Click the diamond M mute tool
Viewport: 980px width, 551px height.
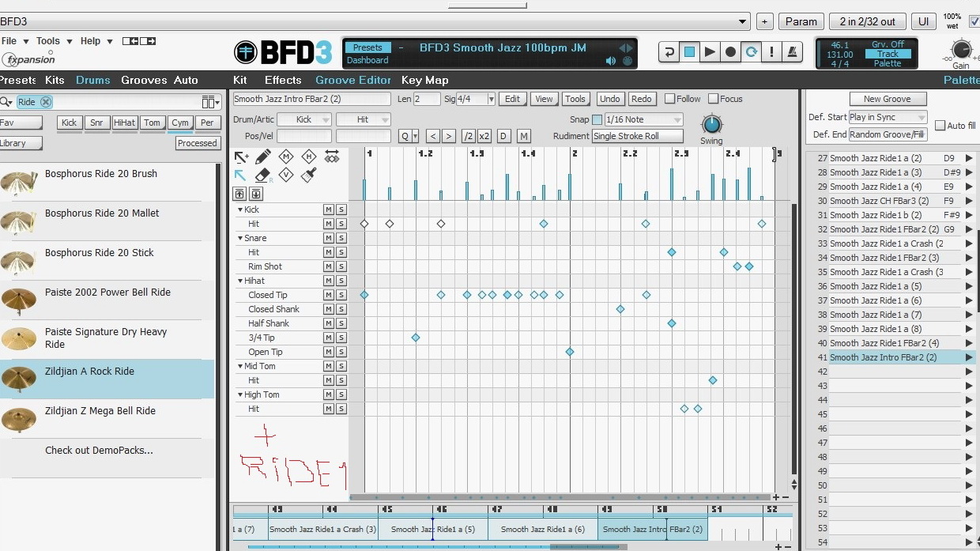tap(286, 157)
